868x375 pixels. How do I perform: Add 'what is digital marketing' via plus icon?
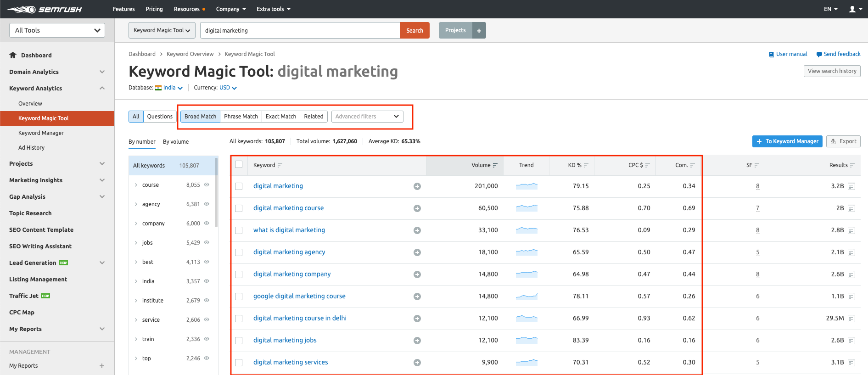tap(417, 230)
